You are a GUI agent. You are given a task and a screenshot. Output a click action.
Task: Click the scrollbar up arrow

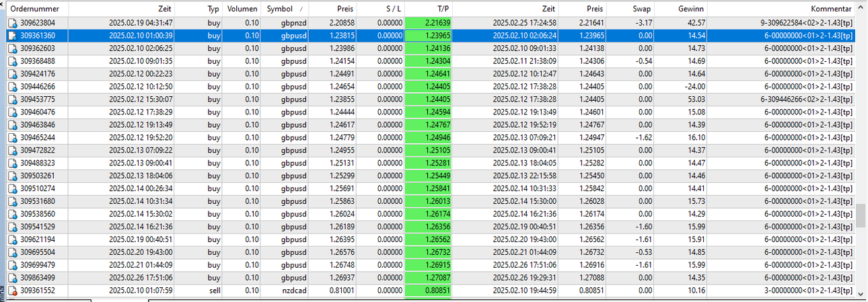pos(861,8)
